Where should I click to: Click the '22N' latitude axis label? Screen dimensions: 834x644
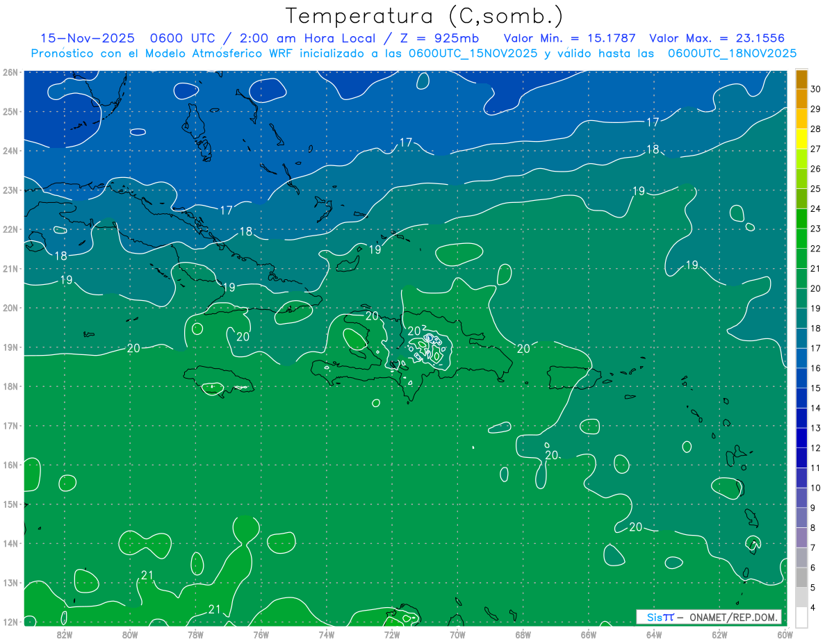click(x=10, y=229)
